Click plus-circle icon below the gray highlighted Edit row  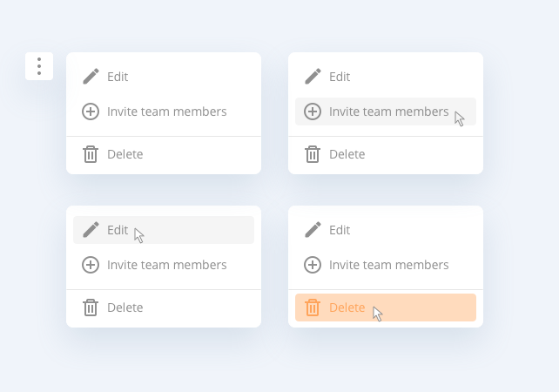[x=91, y=265]
